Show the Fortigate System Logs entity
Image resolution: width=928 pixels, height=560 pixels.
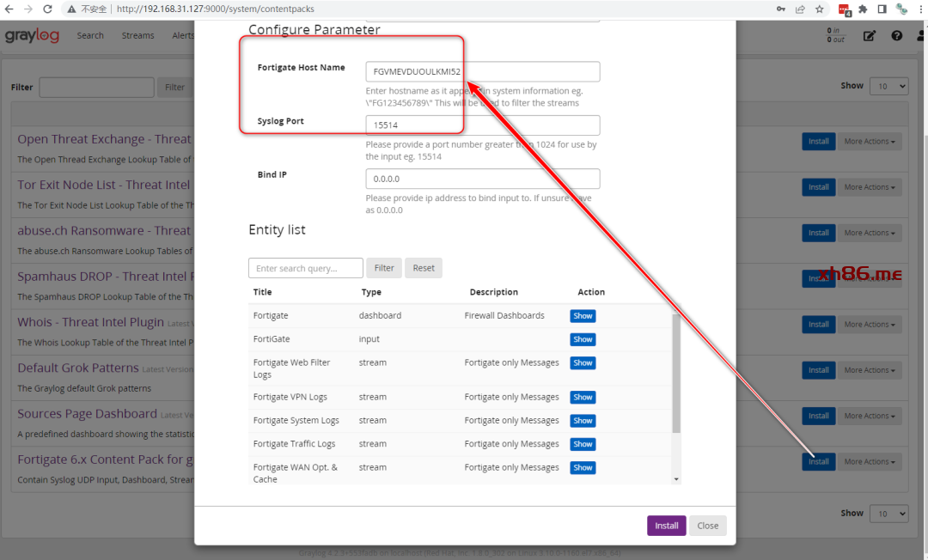(583, 421)
